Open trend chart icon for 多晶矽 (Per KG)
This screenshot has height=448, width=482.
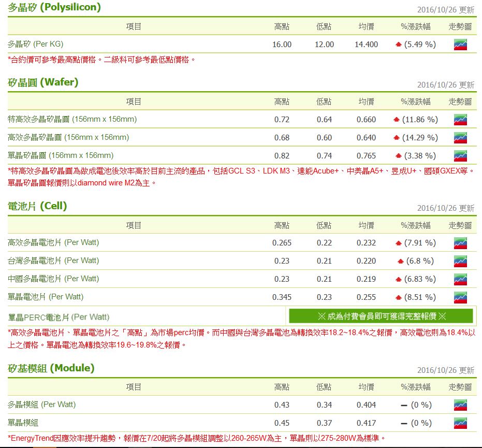click(x=460, y=45)
